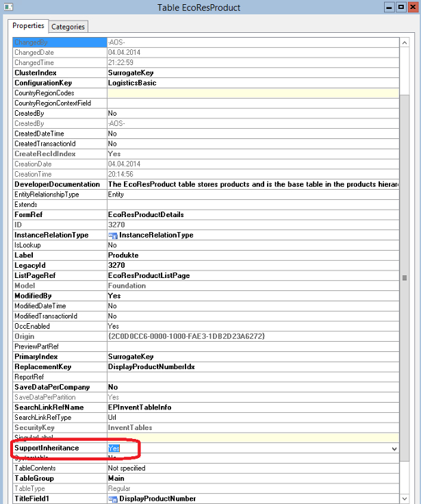The height and width of the screenshot is (504, 421).
Task: Select the Properties tab
Action: click(x=28, y=26)
